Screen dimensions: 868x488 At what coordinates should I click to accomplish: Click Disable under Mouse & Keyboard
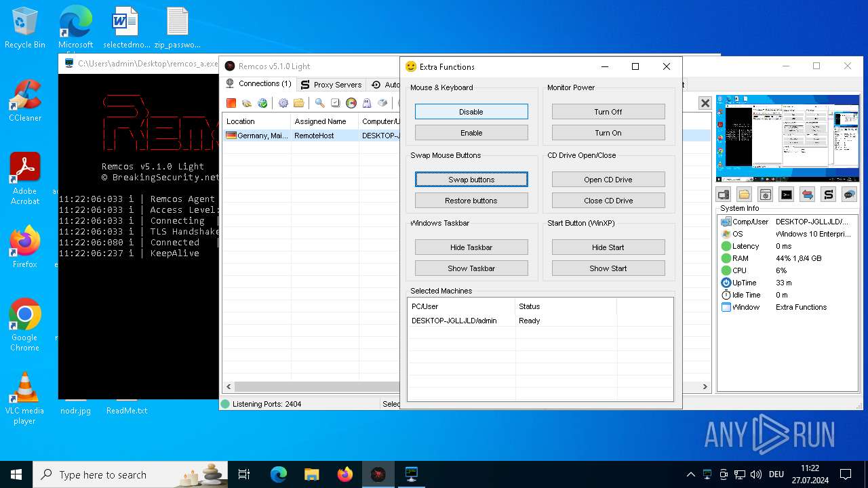pos(471,112)
